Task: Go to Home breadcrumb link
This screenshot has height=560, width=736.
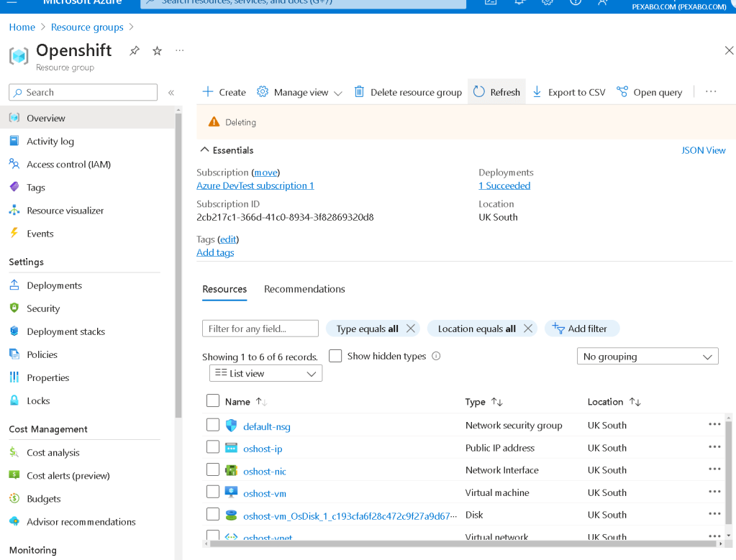Action: pyautogui.click(x=22, y=27)
